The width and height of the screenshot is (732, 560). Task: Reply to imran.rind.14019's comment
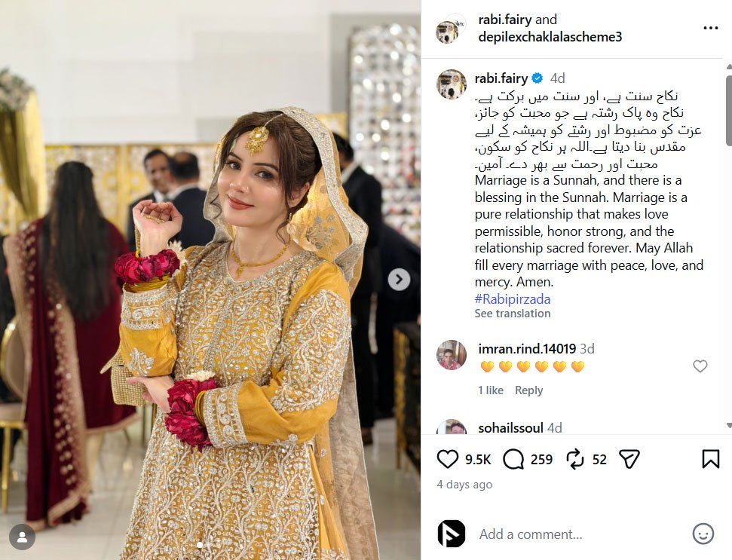[528, 390]
